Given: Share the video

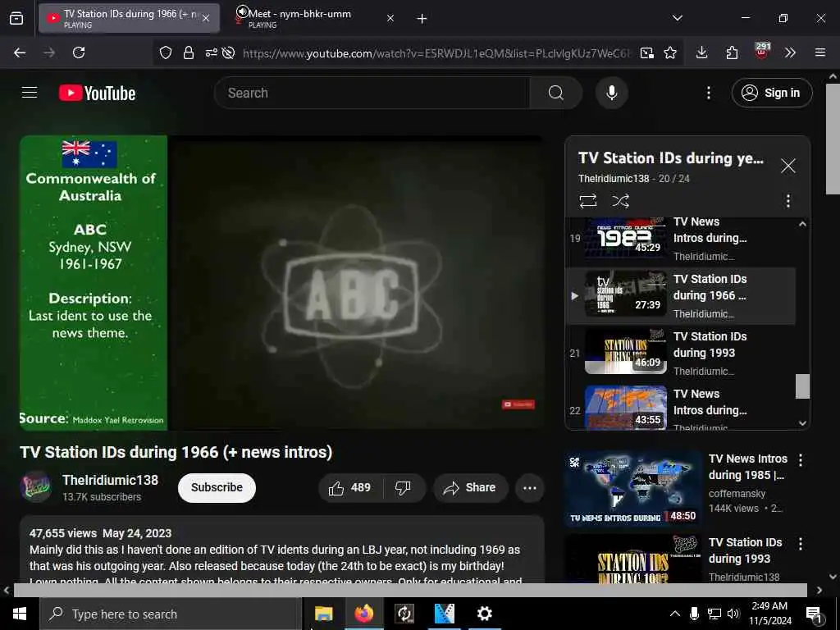Looking at the screenshot, I should click(x=470, y=488).
